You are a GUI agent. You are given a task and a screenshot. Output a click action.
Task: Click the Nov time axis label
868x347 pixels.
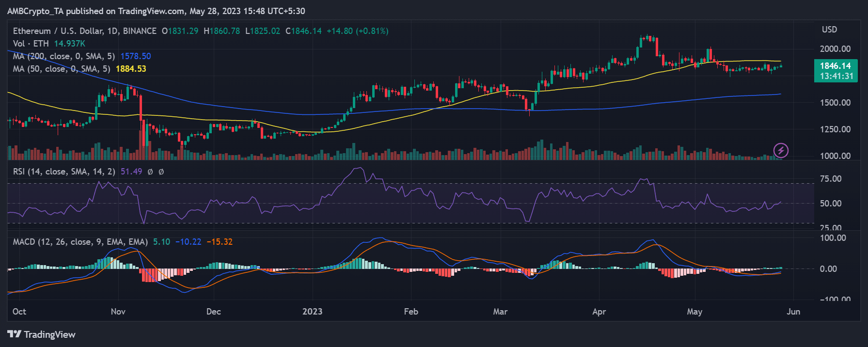tap(118, 312)
